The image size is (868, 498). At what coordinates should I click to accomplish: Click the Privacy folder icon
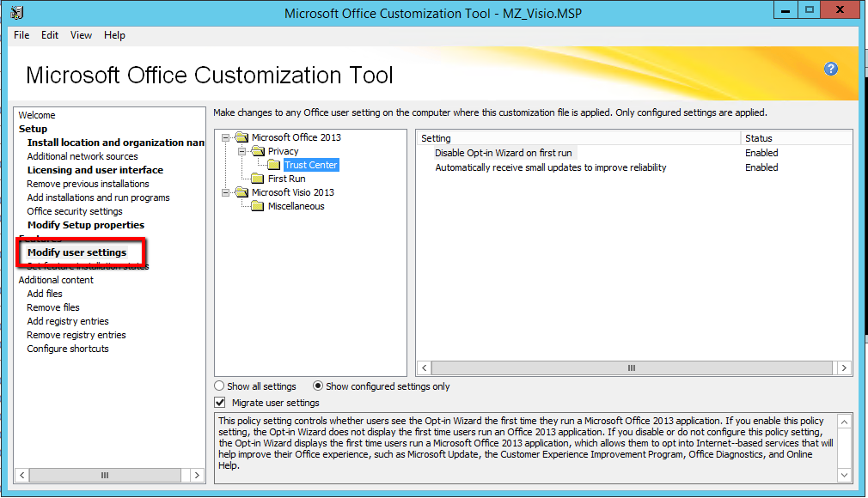point(257,151)
